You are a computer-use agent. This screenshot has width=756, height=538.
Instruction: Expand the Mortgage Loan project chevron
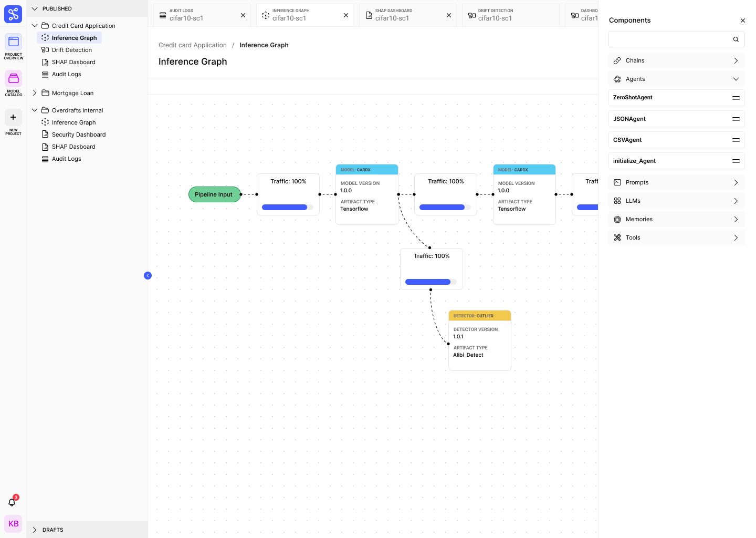pyautogui.click(x=35, y=93)
